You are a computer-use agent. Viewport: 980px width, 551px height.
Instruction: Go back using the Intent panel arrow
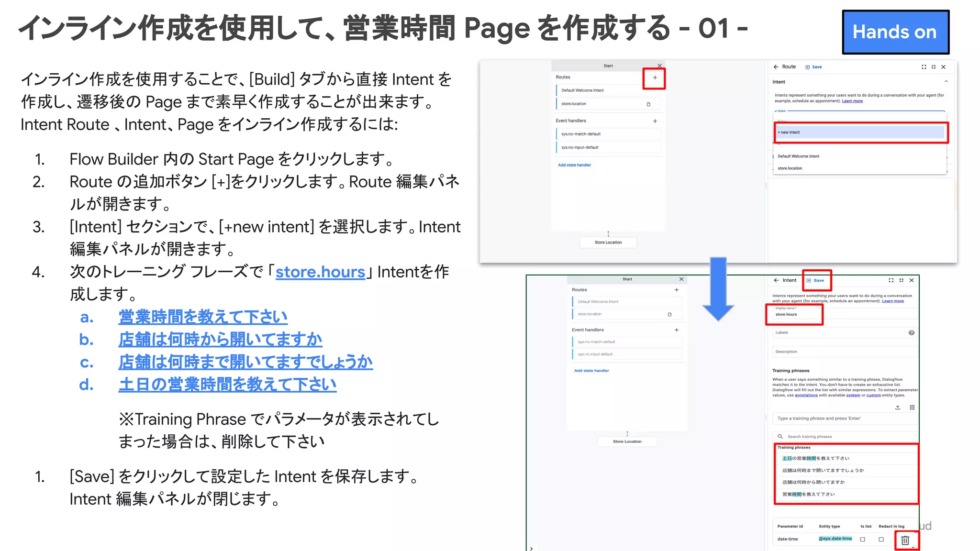(776, 280)
